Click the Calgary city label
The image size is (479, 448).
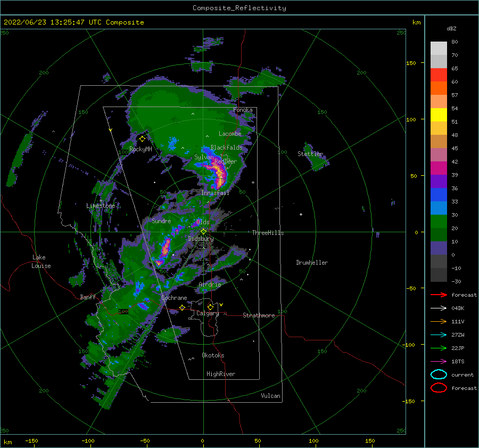click(208, 313)
